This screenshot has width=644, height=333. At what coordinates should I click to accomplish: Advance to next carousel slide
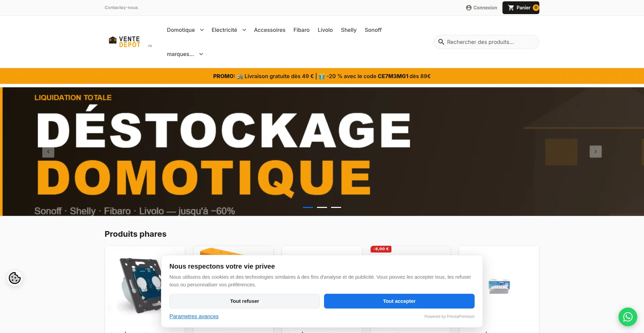[595, 152]
